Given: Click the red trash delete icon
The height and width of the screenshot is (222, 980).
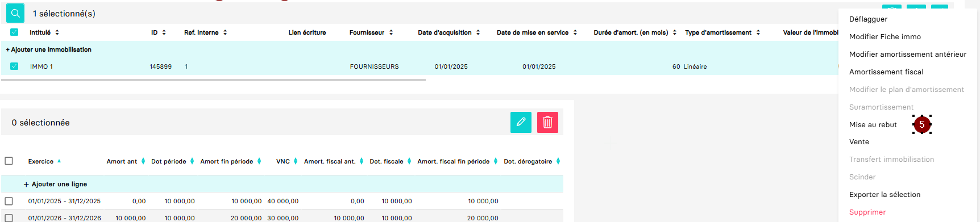Looking at the screenshot, I should click(x=547, y=122).
